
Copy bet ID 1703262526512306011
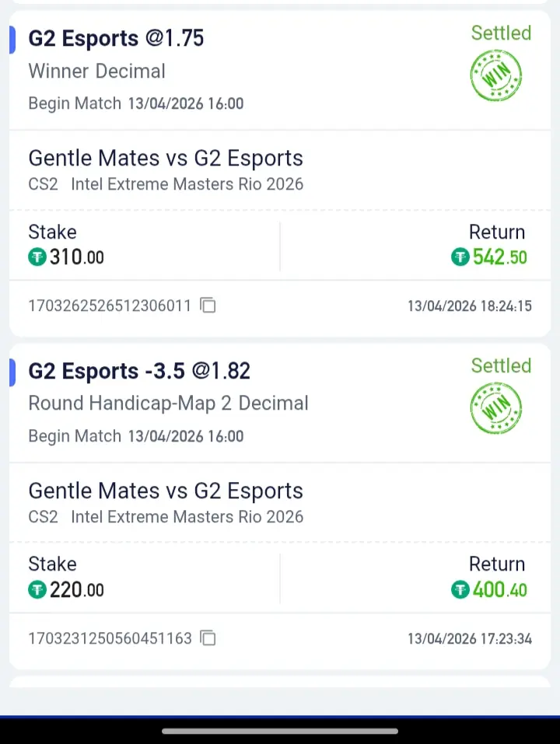point(208,306)
